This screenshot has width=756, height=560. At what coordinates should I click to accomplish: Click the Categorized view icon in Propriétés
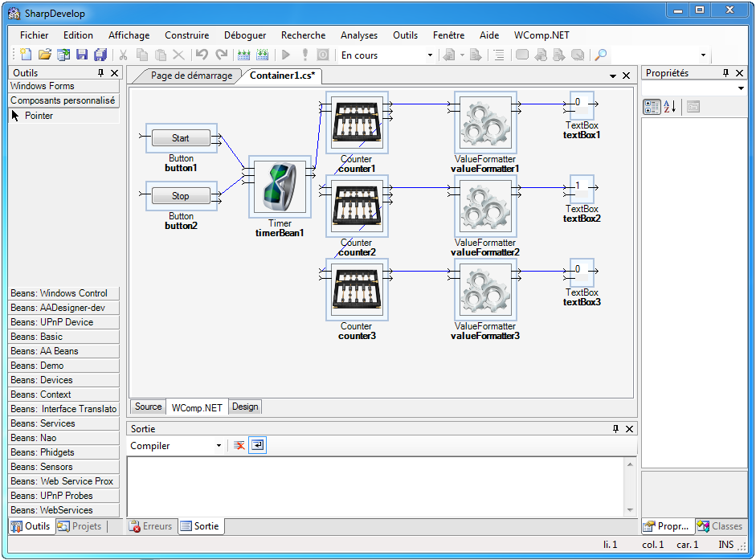click(x=652, y=107)
